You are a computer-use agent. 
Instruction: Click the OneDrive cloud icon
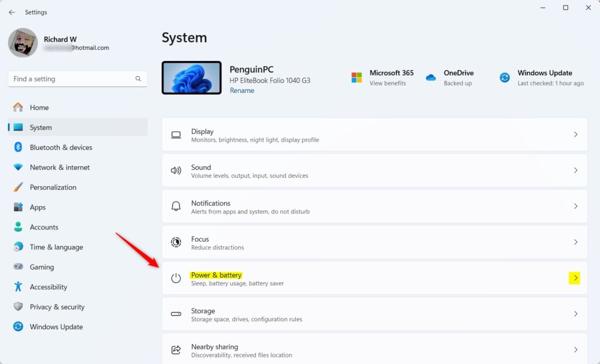pos(431,78)
